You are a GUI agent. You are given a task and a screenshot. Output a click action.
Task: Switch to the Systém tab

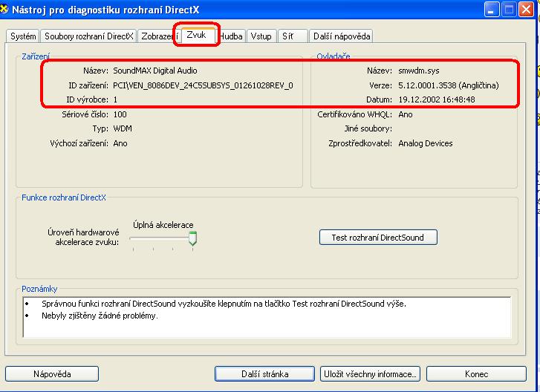(x=23, y=36)
